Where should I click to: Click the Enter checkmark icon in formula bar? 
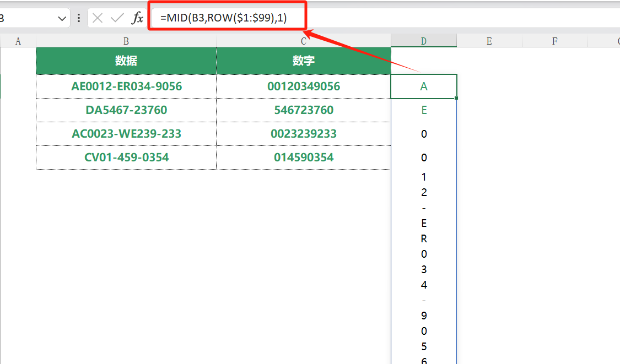coord(117,18)
